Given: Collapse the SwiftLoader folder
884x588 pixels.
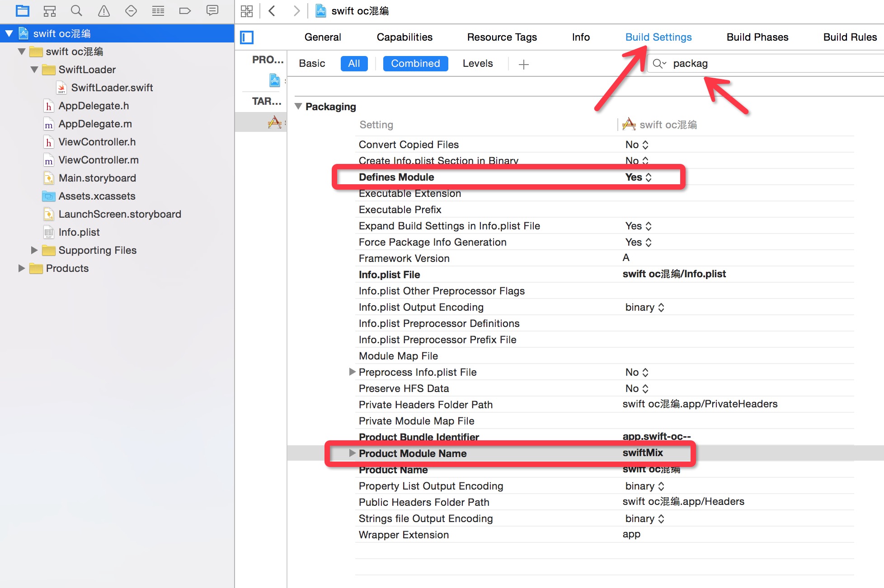Looking at the screenshot, I should pyautogui.click(x=34, y=70).
